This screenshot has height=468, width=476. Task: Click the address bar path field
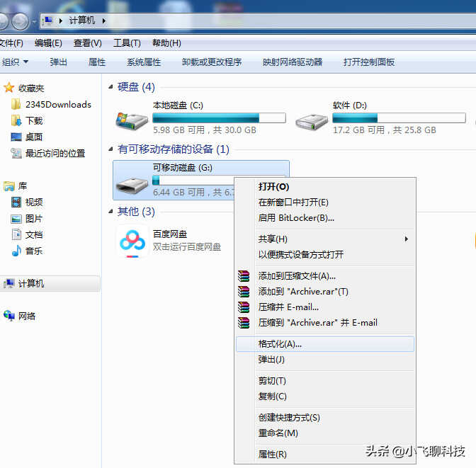[258, 21]
